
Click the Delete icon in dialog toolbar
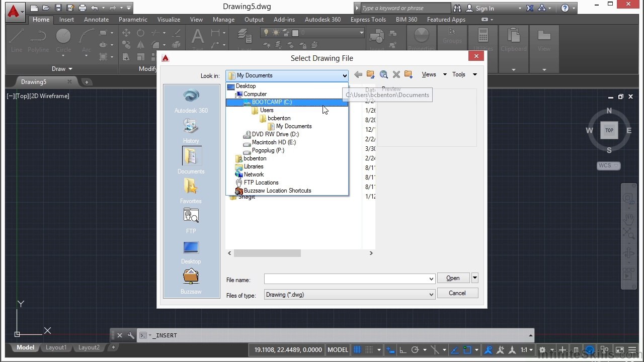pos(396,74)
